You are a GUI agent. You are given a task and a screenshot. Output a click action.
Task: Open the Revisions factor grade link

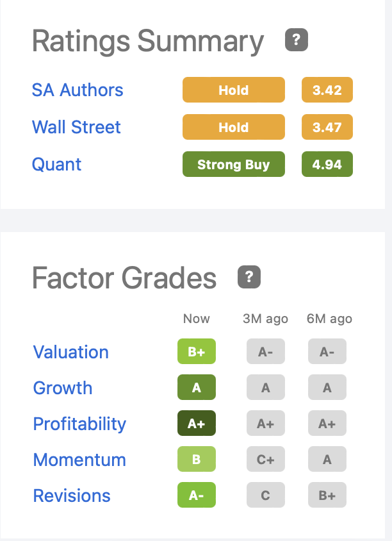pos(72,495)
